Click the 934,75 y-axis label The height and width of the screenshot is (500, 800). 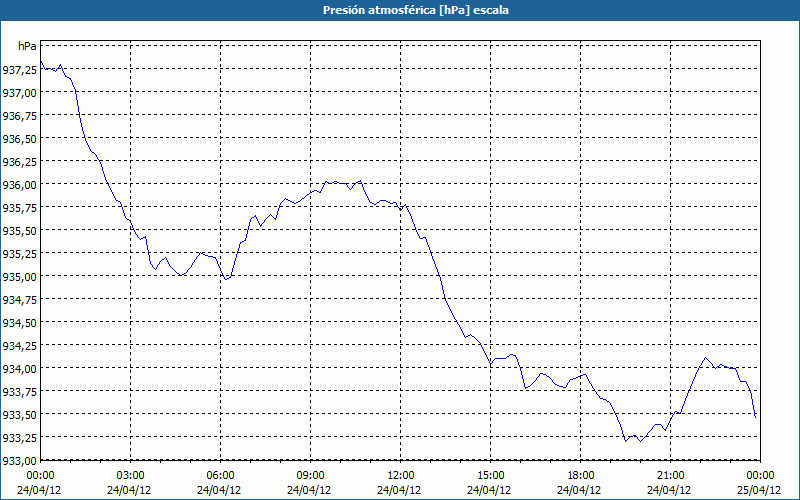tap(20, 299)
